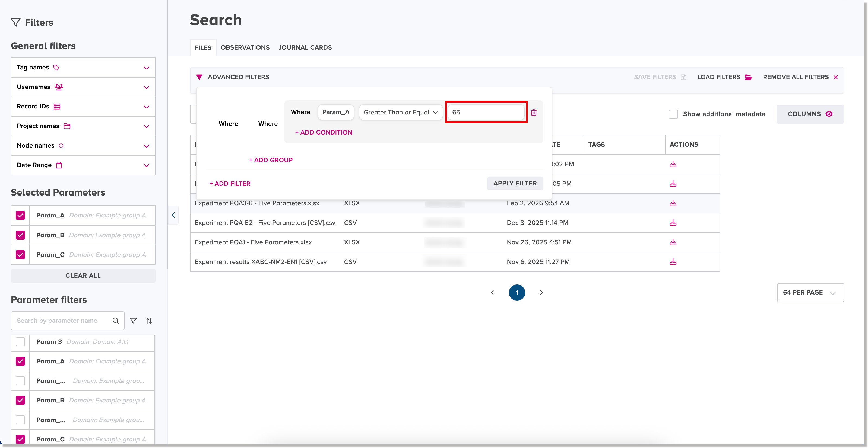This screenshot has width=868, height=448.
Task: Click Load Filters text button
Action: click(x=719, y=77)
